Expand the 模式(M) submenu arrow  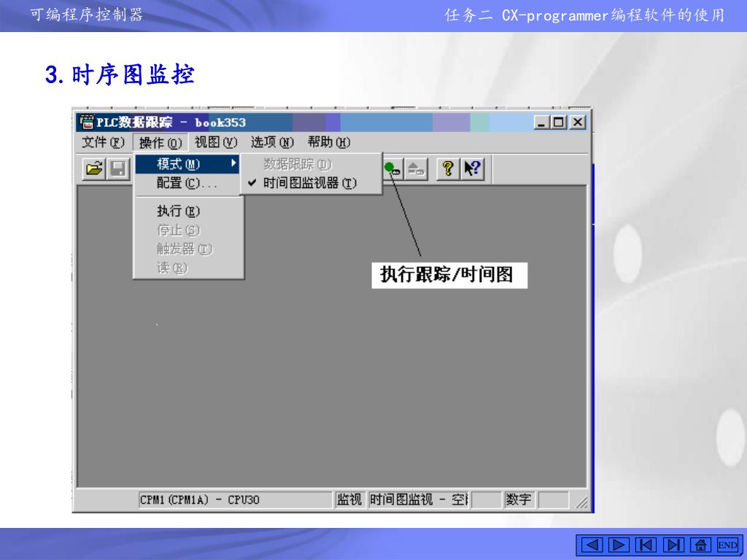coord(233,163)
